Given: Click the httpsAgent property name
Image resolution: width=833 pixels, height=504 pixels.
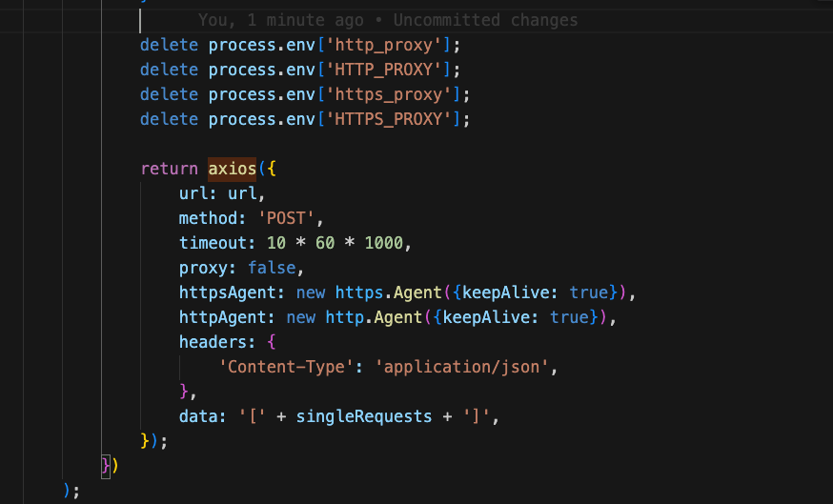Looking at the screenshot, I should [x=228, y=292].
